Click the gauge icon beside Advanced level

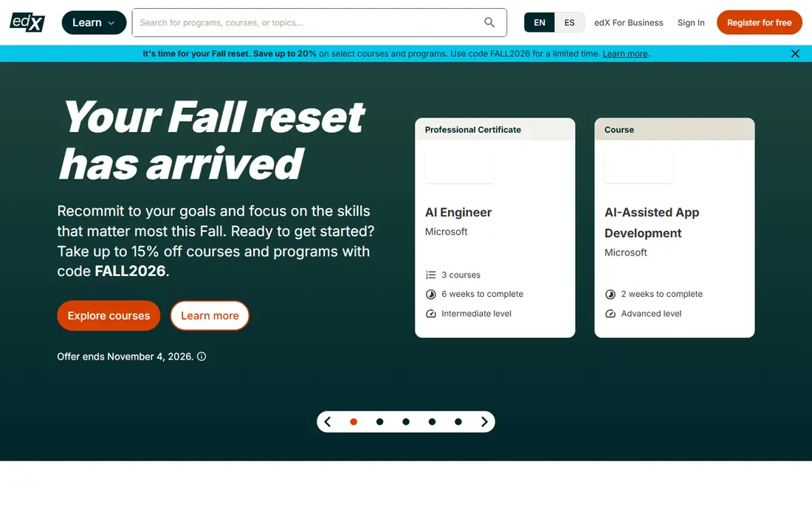point(610,314)
